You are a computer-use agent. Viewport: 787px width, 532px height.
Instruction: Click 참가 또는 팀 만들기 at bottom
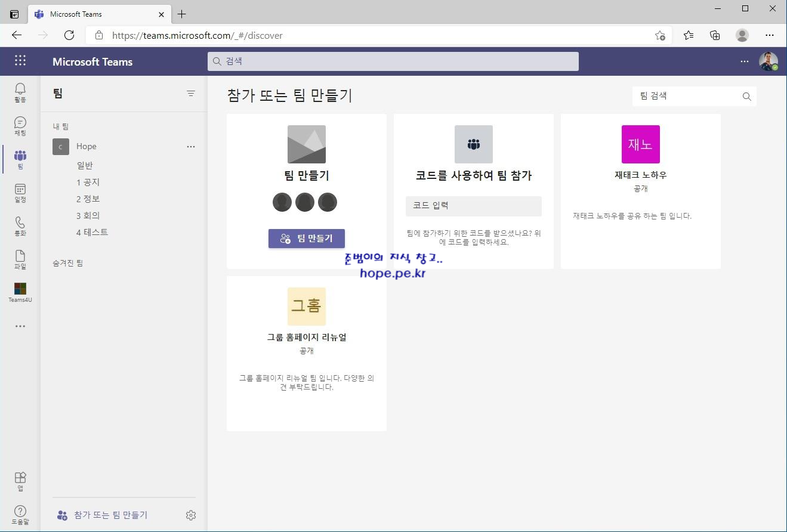(102, 515)
